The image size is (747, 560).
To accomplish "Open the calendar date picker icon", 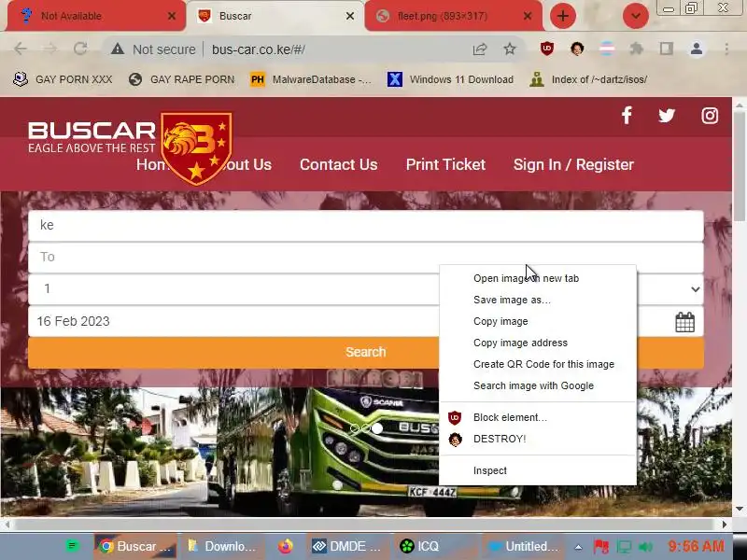I will point(684,322).
